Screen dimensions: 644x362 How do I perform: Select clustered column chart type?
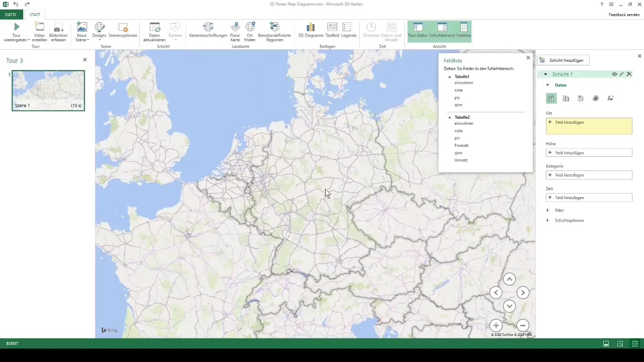point(566,99)
